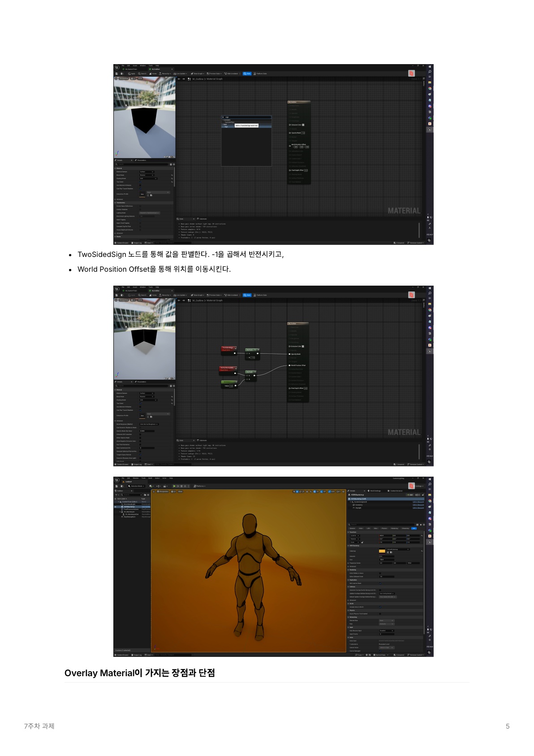
Task: Open Material Domain dropdown in search-popup editor details
Action: click(x=147, y=172)
